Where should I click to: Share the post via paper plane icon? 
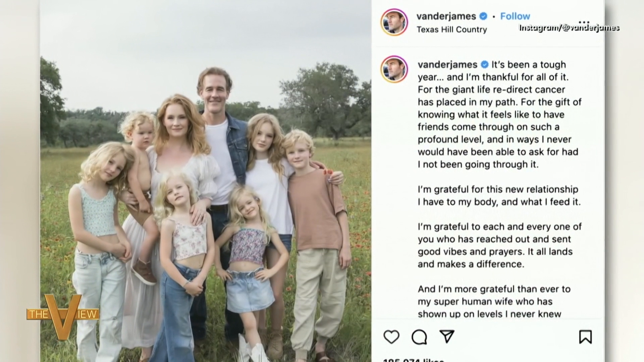[x=447, y=337]
